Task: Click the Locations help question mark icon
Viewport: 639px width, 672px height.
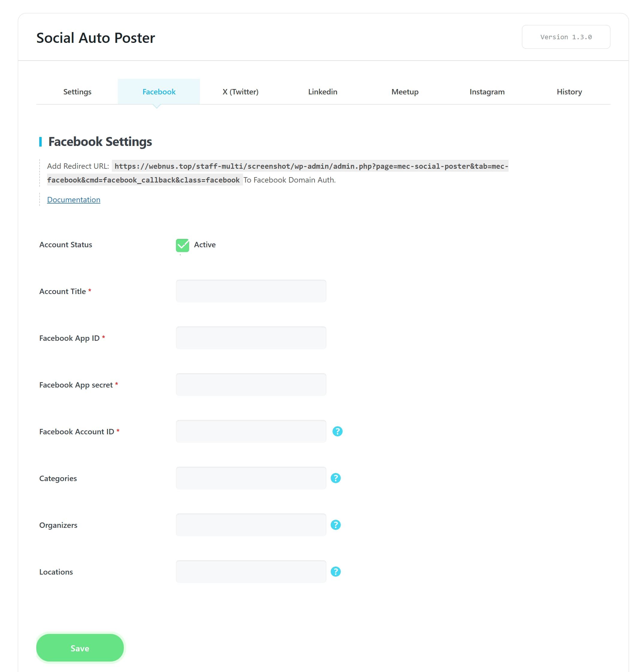Action: point(335,571)
